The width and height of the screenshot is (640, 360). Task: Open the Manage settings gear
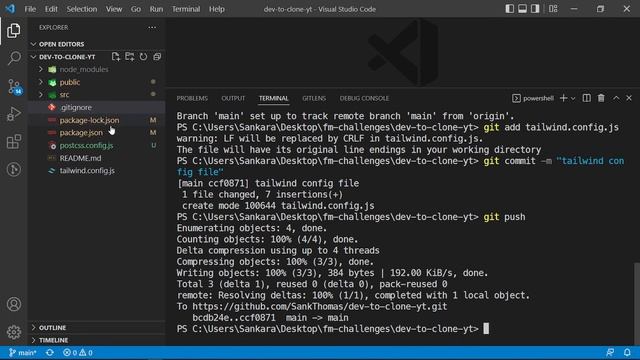pyautogui.click(x=13, y=332)
